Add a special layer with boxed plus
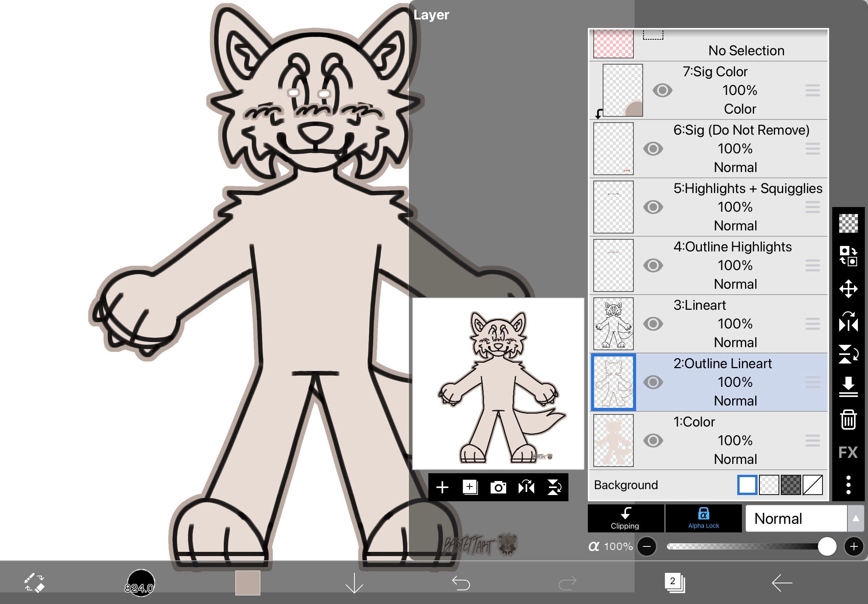Viewport: 868px width, 604px height. click(x=470, y=487)
